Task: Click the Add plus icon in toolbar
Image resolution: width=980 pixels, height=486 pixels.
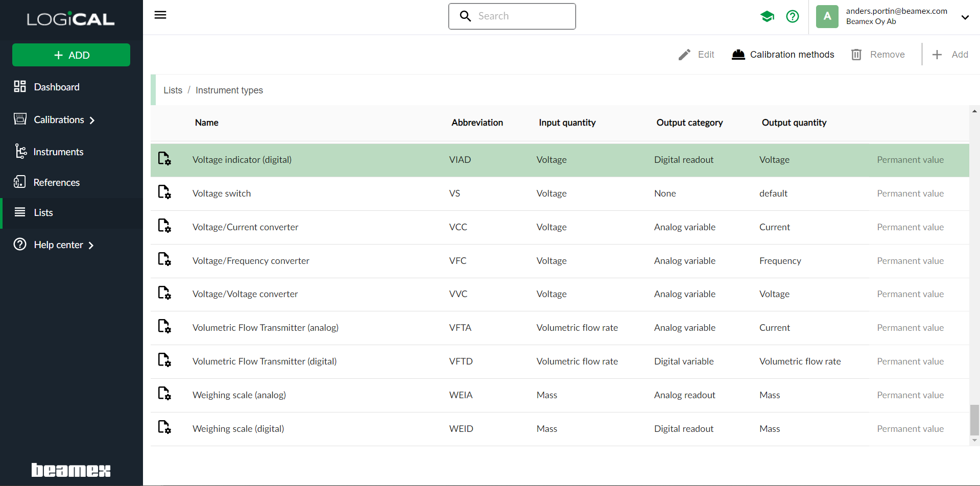Action: tap(937, 55)
